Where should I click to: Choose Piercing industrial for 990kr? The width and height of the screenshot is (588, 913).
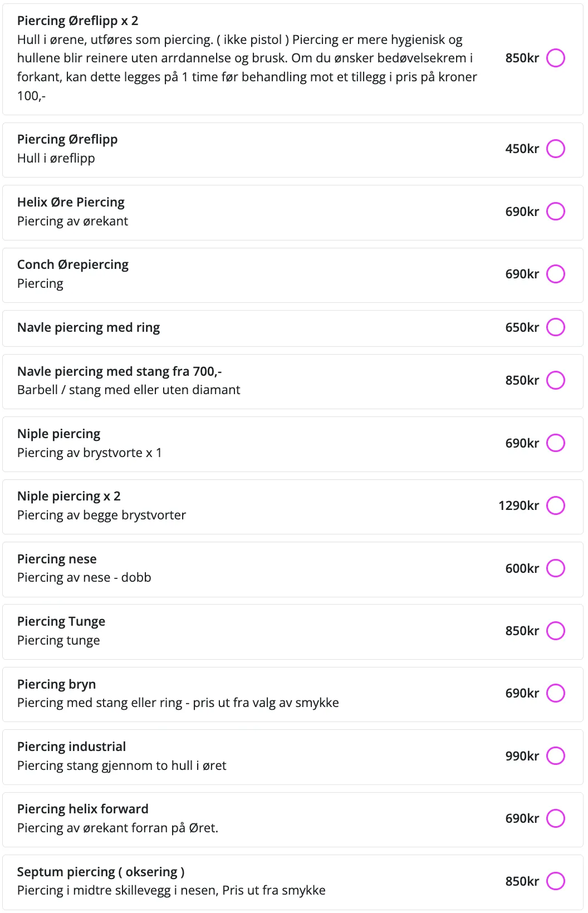555,756
